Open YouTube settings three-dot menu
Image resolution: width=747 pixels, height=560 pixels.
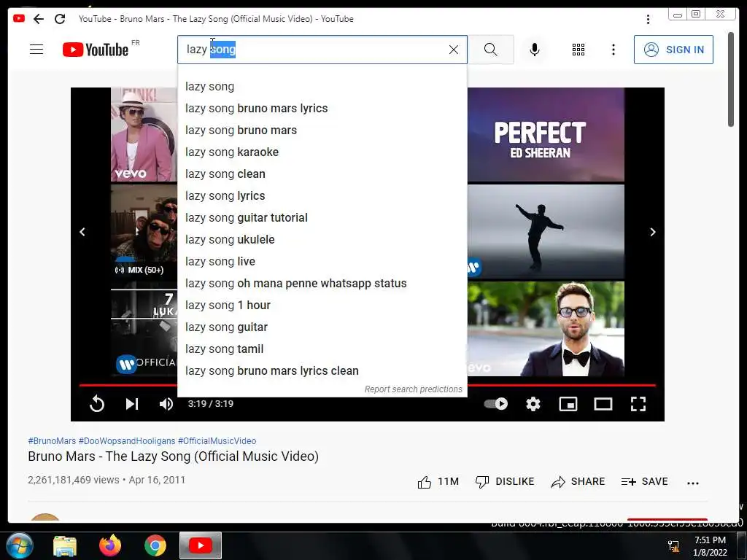613,50
